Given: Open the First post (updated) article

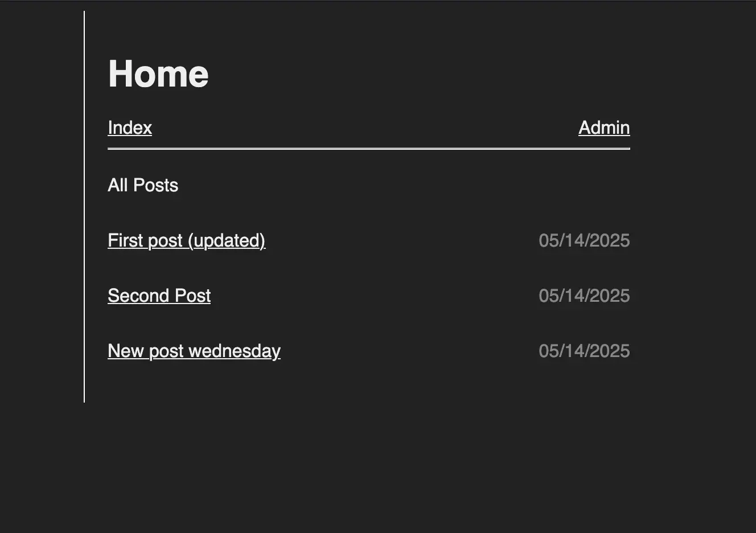Looking at the screenshot, I should coord(187,240).
